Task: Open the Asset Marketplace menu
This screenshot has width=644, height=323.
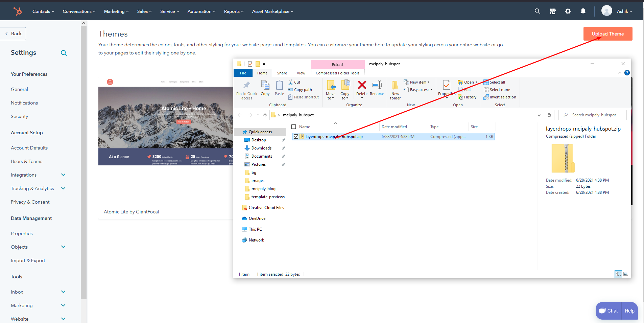Action: pos(273,11)
